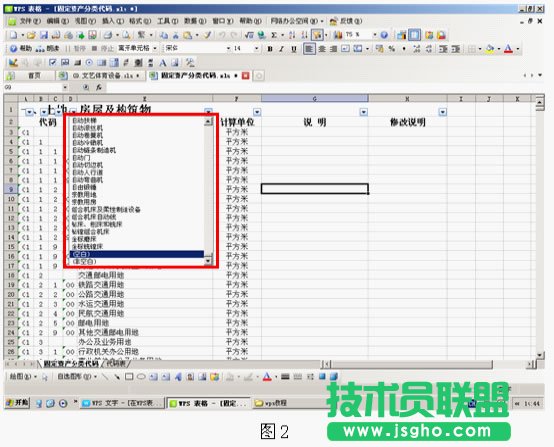Click the AutoSum sigma icon
Screen dimensions: 554x447
274,35
